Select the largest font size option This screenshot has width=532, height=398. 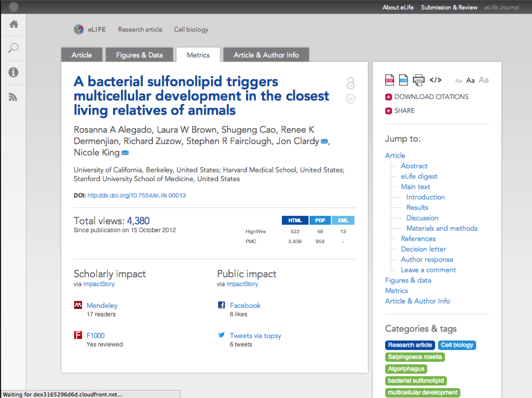point(483,80)
